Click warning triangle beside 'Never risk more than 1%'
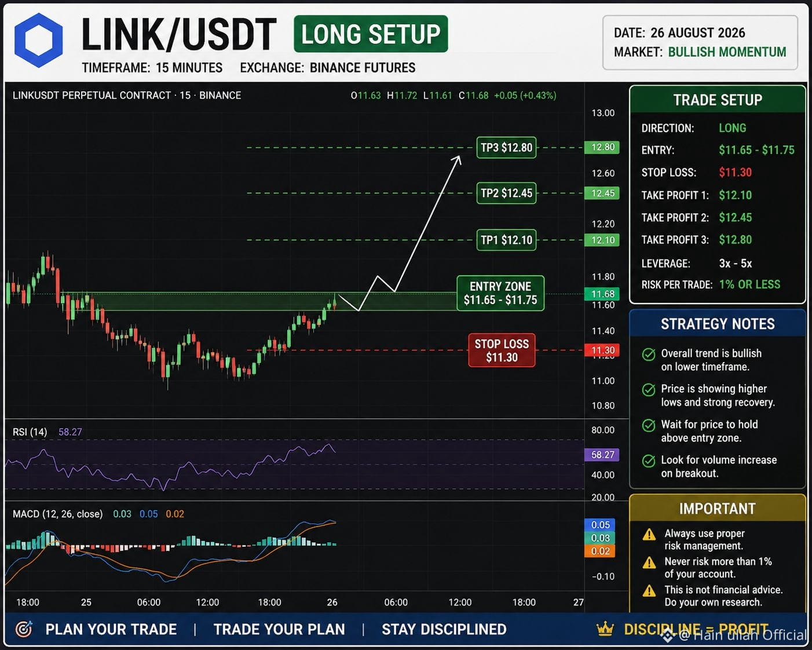This screenshot has width=812, height=650. (x=649, y=563)
